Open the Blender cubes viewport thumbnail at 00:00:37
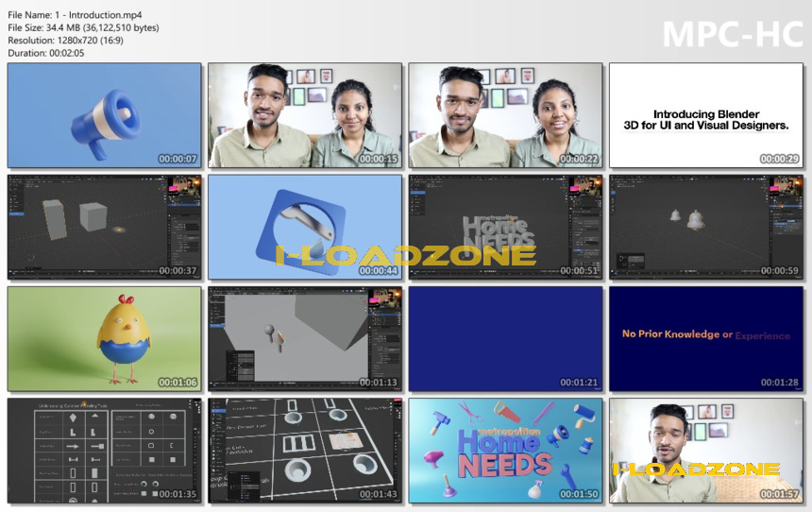Screen dimensions: 812x512 105,227
